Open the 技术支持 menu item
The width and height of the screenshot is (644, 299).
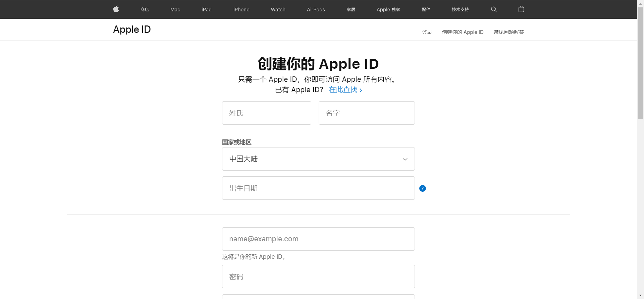pyautogui.click(x=460, y=9)
